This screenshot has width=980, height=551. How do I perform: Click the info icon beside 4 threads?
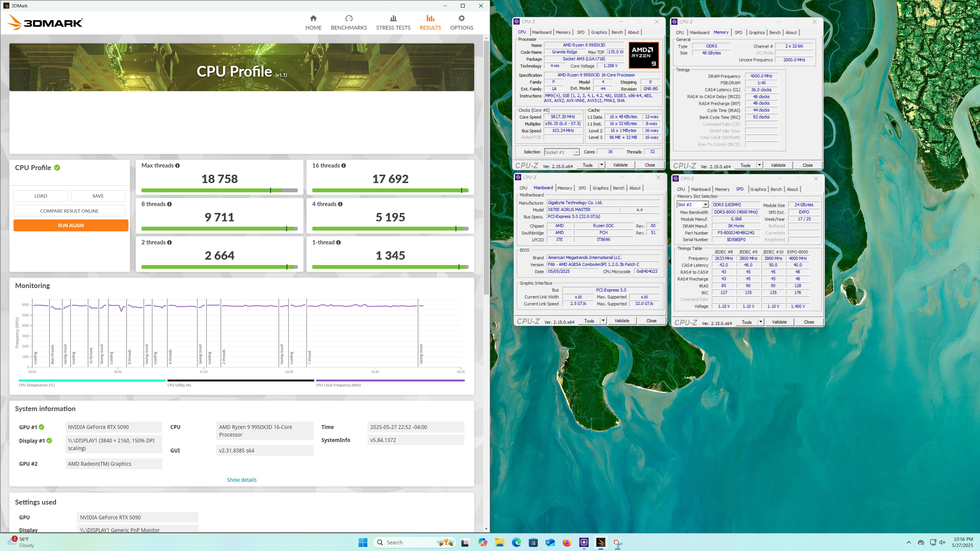[340, 204]
